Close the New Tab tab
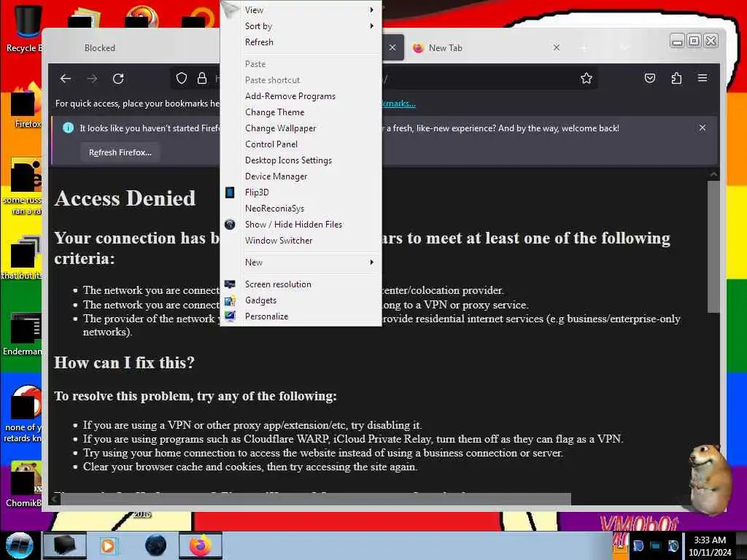The width and height of the screenshot is (747, 560). 557,47
